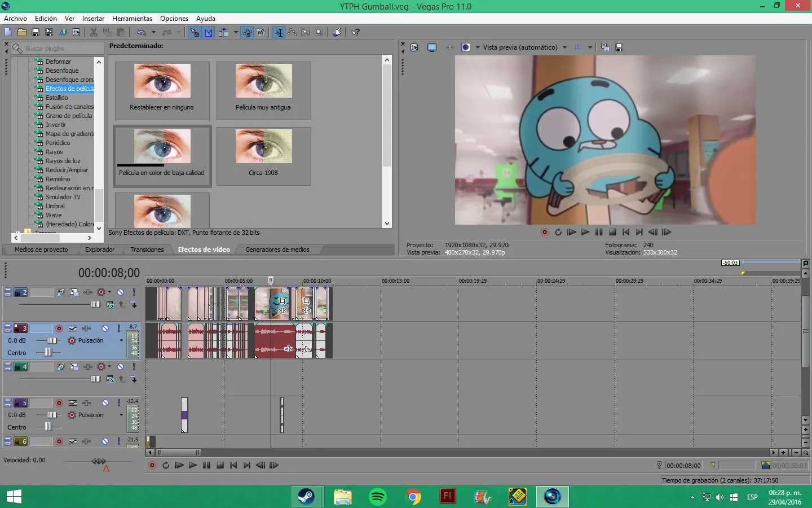Adjust track 3 Centro pan slider
This screenshot has width=812, height=508.
48,352
